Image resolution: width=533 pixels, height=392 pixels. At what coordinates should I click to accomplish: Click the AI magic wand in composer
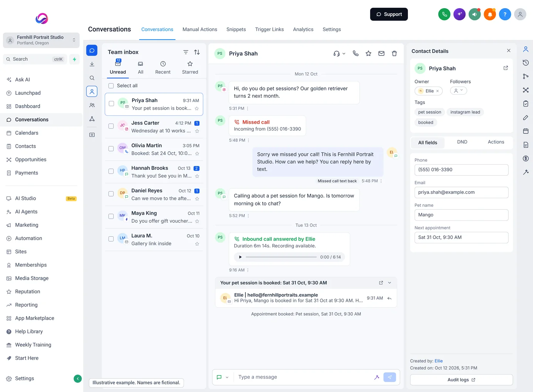376,377
